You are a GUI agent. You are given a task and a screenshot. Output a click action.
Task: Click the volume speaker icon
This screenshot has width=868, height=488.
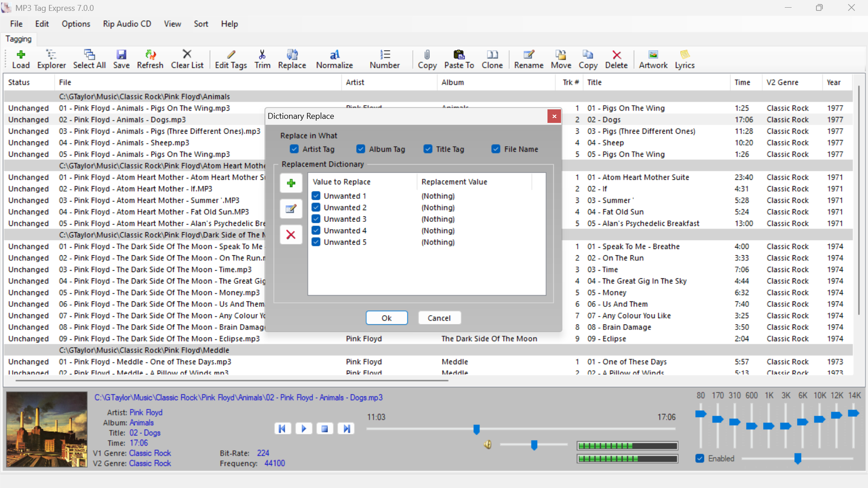tap(487, 445)
